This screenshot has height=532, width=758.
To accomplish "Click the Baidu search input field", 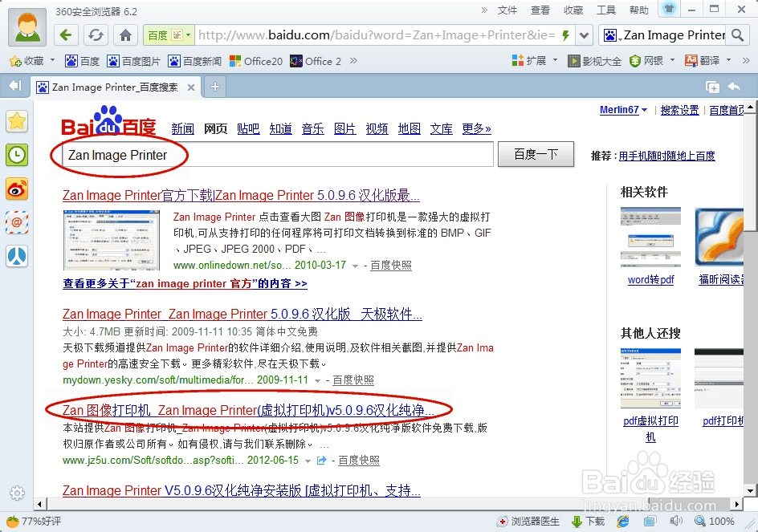I will tap(278, 154).
